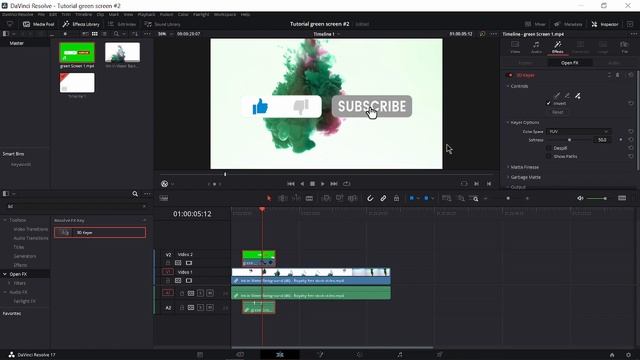The image size is (640, 360).
Task: Open the Mixer panel
Action: pyautogui.click(x=535, y=24)
